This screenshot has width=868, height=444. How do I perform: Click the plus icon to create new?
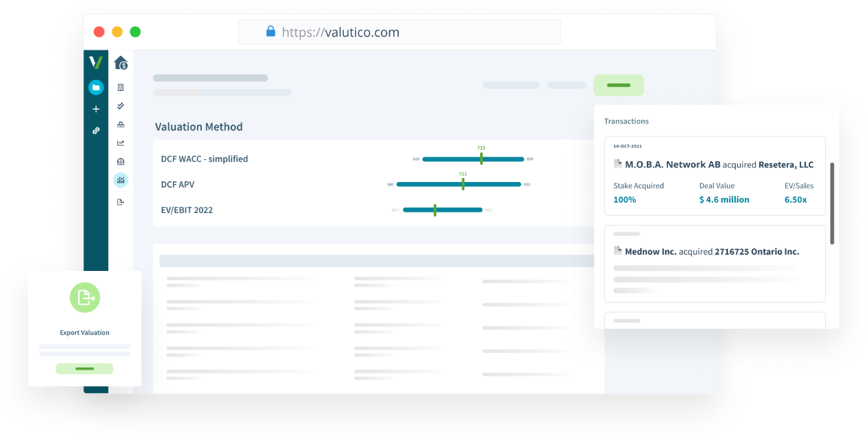click(x=95, y=109)
